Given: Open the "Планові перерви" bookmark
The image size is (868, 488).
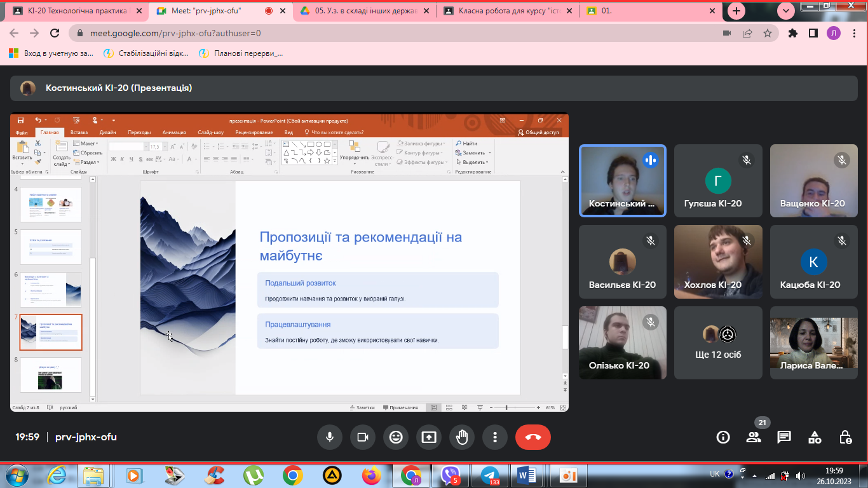Looking at the screenshot, I should click(x=241, y=53).
